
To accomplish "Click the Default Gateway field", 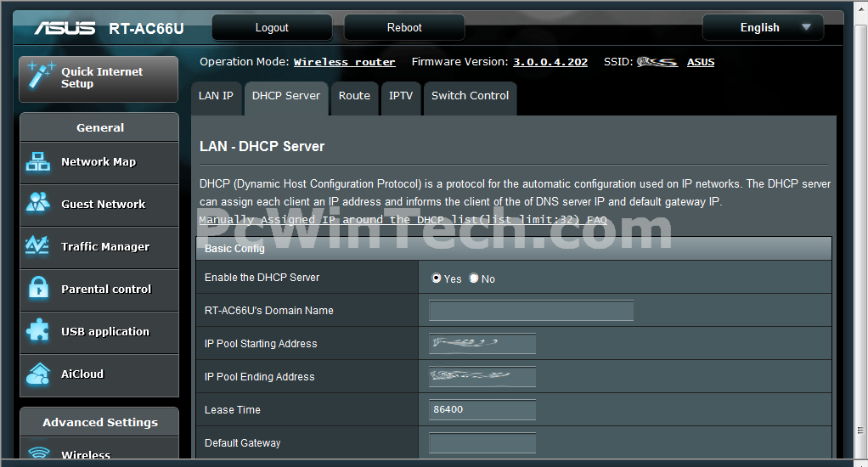I will pos(482,443).
